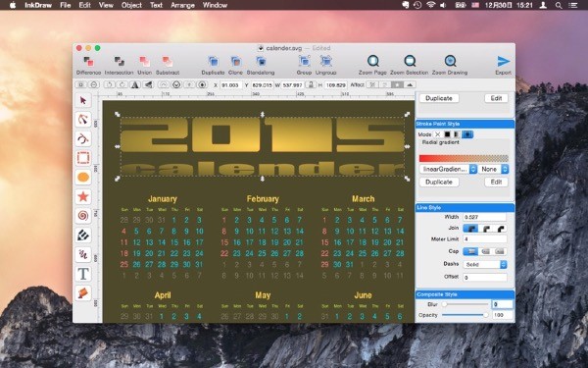Viewport: 588px width, 368px height.
Task: Click Duplicate button above Stroke Paint Style header
Action: click(439, 98)
